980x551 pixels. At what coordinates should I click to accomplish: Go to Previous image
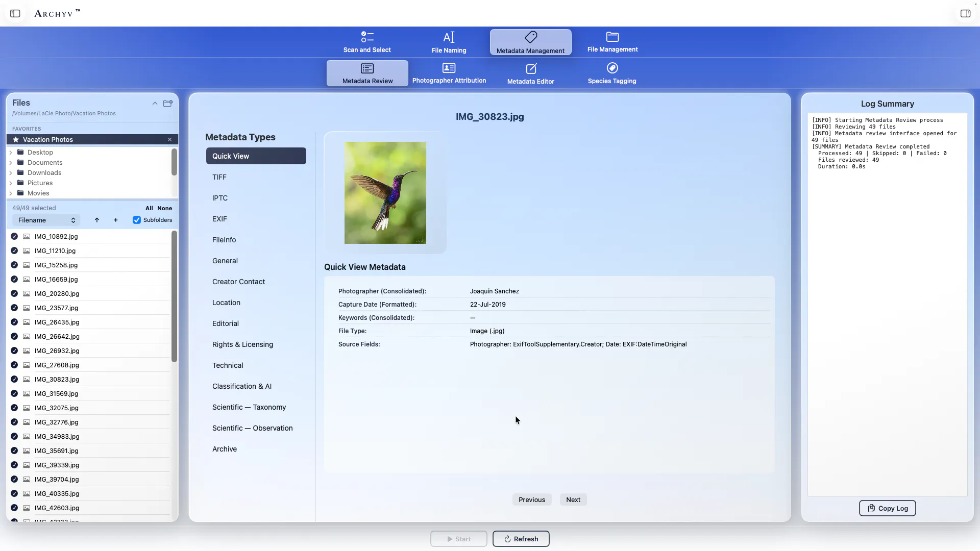[x=532, y=500]
